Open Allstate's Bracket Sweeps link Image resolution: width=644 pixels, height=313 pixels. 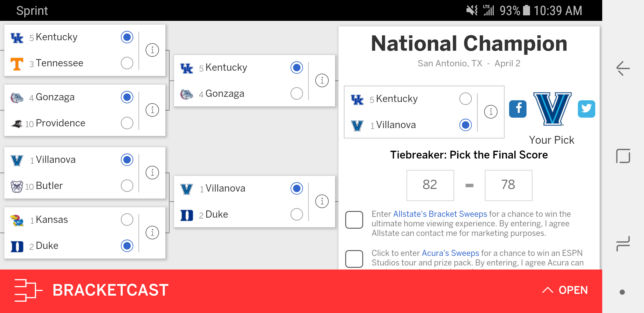point(440,214)
